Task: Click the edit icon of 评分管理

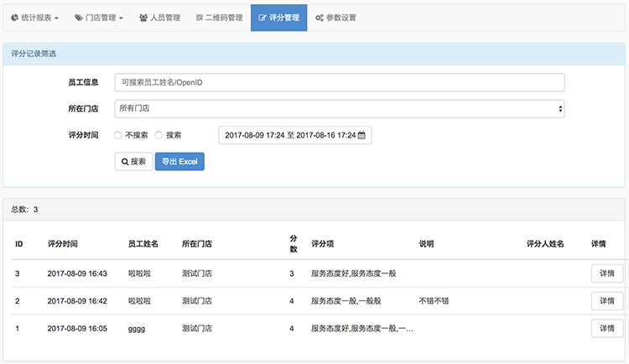Action: coord(262,18)
